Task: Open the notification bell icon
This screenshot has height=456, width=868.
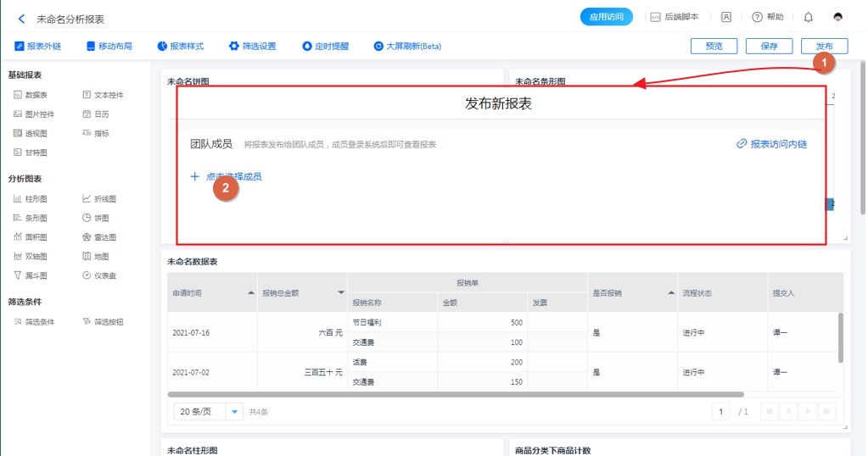Action: point(808,17)
